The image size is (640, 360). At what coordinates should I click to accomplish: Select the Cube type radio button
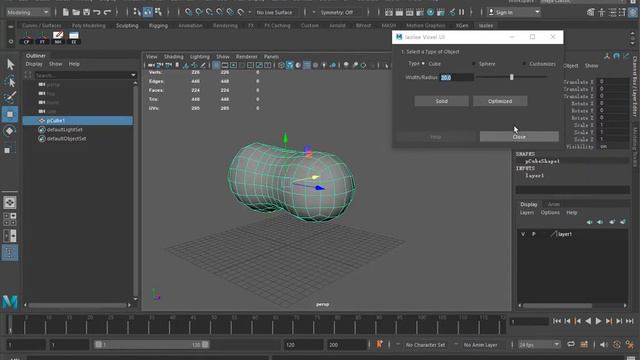(423, 64)
